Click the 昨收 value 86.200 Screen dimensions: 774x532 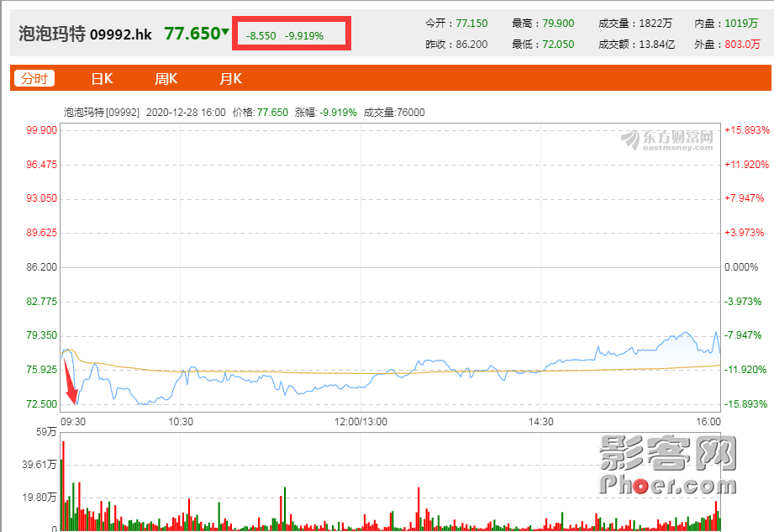471,45
